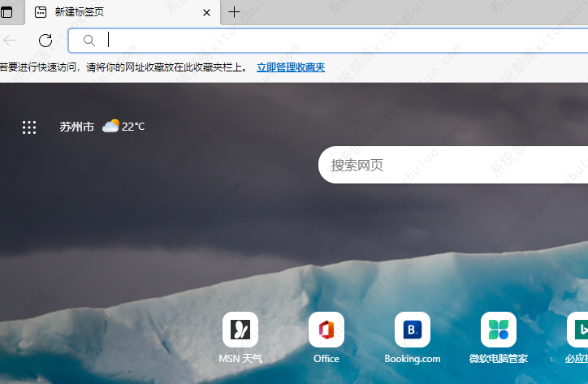Go back using the back arrow
Screen dimensions: 588x384
[x=10, y=40]
